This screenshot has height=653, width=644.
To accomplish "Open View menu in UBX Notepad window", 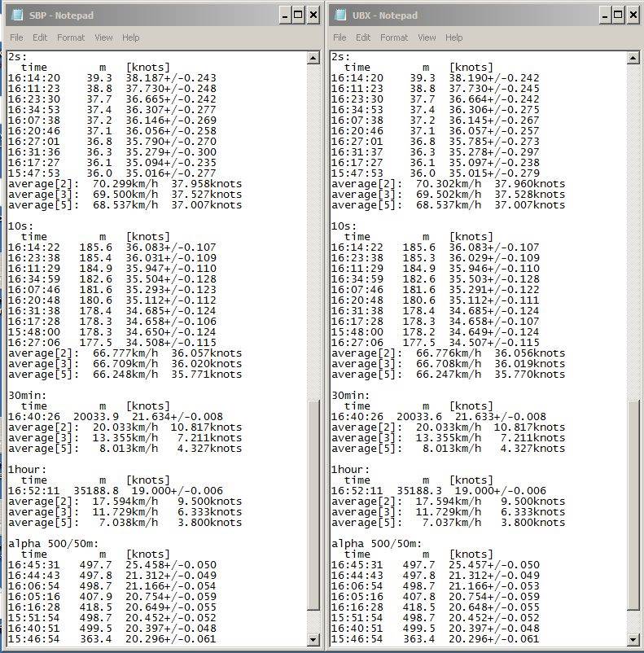I will point(427,37).
